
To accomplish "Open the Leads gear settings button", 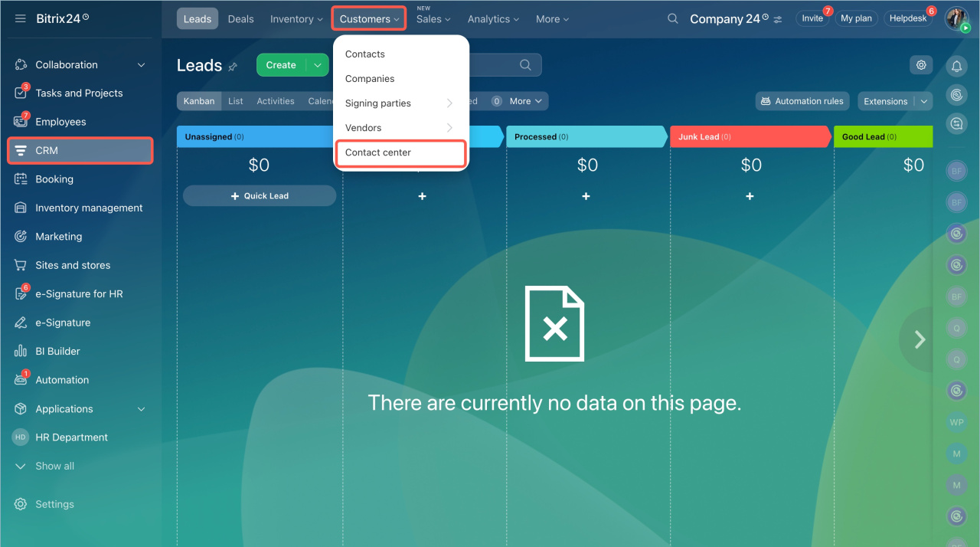I will coord(921,65).
